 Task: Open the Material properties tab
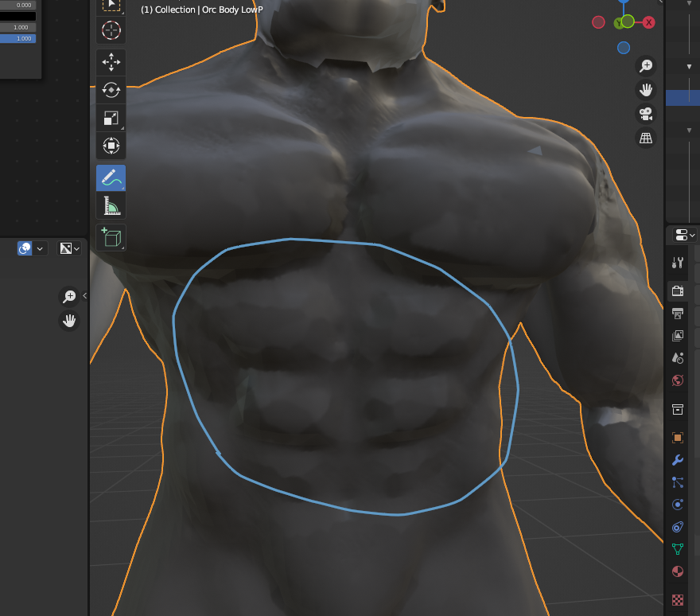click(677, 571)
